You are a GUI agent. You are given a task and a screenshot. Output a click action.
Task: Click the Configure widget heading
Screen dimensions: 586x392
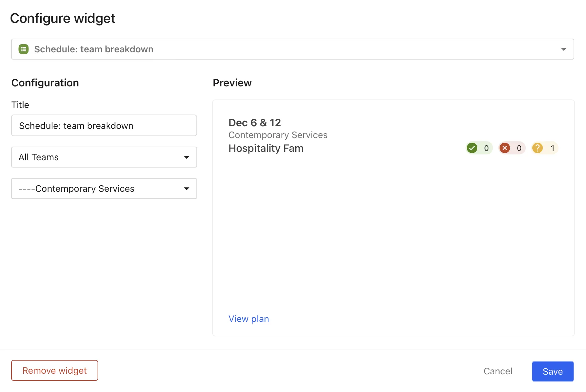click(63, 18)
